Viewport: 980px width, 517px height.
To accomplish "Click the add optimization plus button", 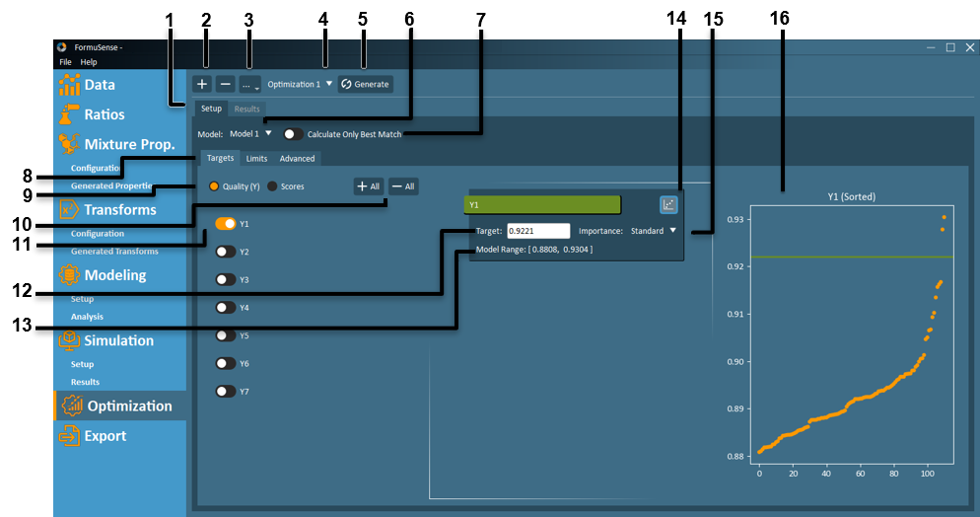I will pyautogui.click(x=202, y=84).
